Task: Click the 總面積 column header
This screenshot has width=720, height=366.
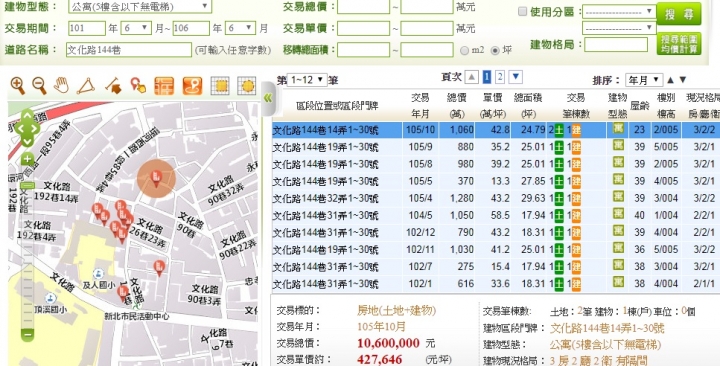Action: coord(528,105)
